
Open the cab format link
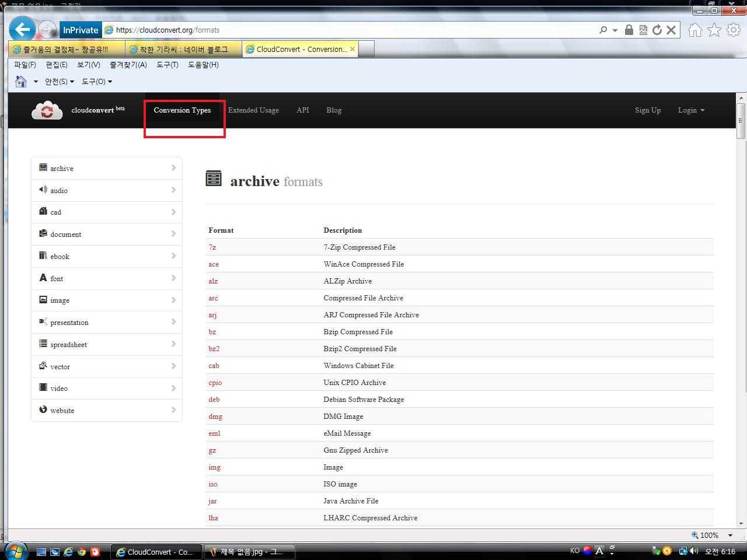(x=214, y=366)
